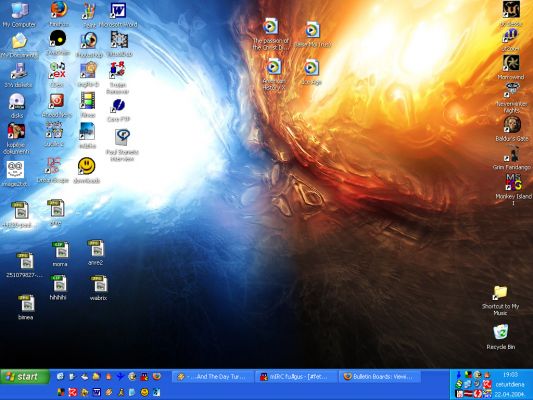Open the image file named anre2
Viewport: 533px width, 400px height.
click(96, 248)
